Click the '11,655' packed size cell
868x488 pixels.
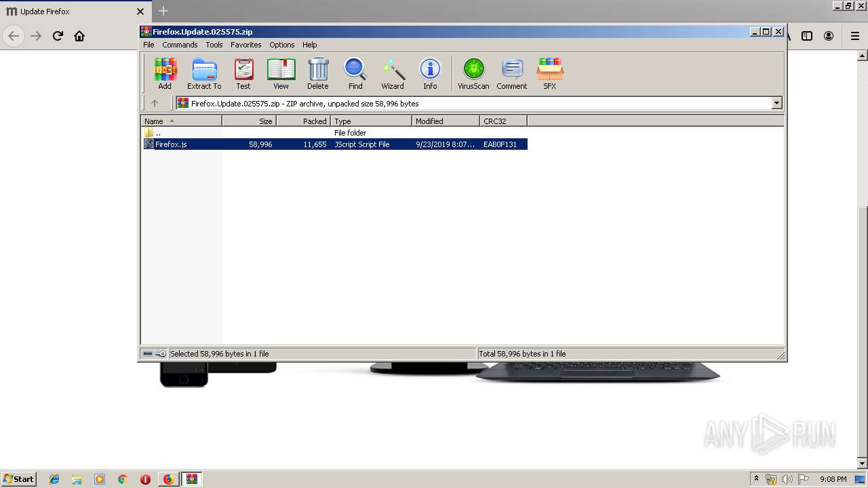point(315,144)
